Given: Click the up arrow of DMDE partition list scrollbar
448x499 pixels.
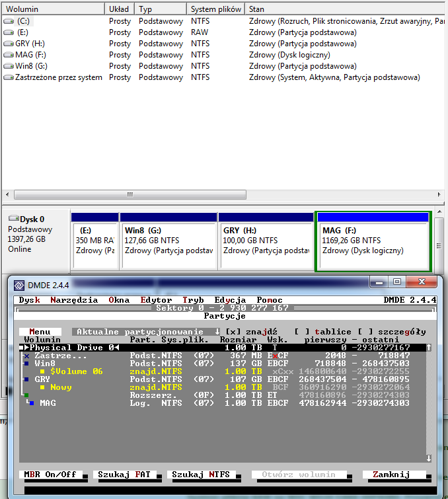Looking at the screenshot, I should point(429,348).
